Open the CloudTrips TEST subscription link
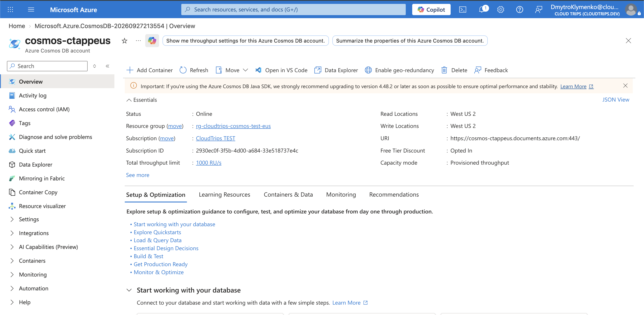The height and width of the screenshot is (315, 644). (x=215, y=138)
